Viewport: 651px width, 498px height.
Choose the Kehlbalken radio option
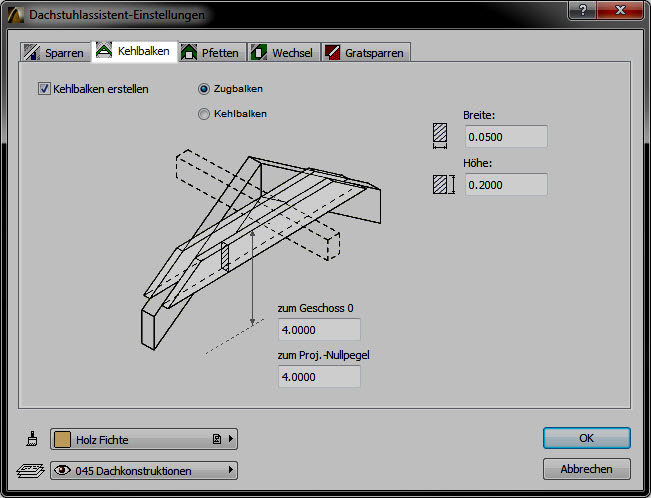[x=204, y=114]
